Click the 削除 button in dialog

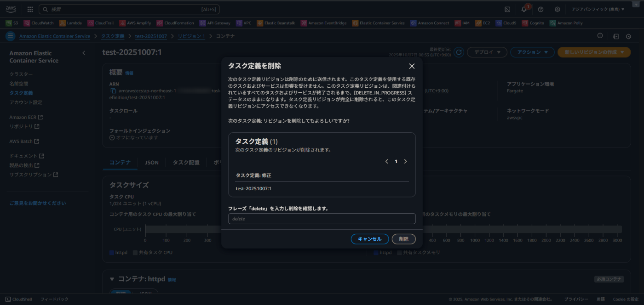[x=403, y=239]
